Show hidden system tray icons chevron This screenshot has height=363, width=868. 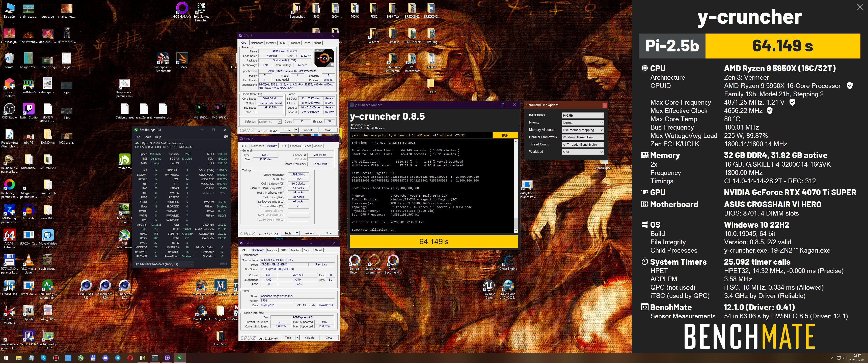(x=833, y=358)
